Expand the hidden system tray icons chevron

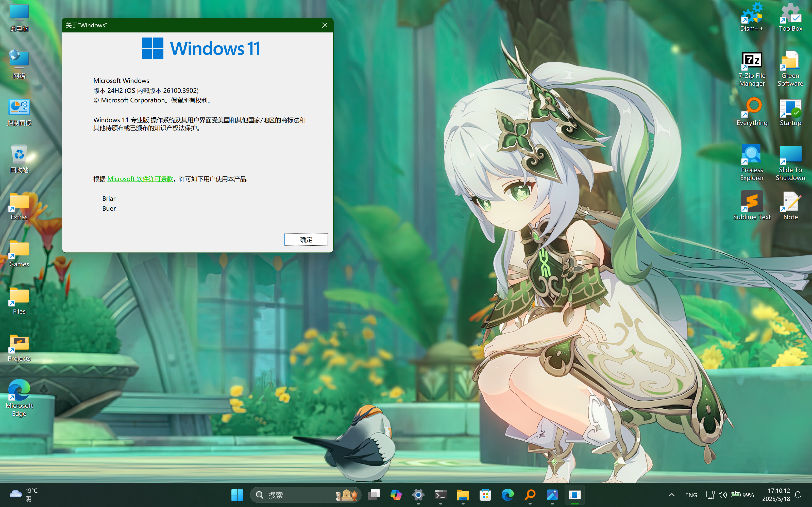[x=672, y=495]
